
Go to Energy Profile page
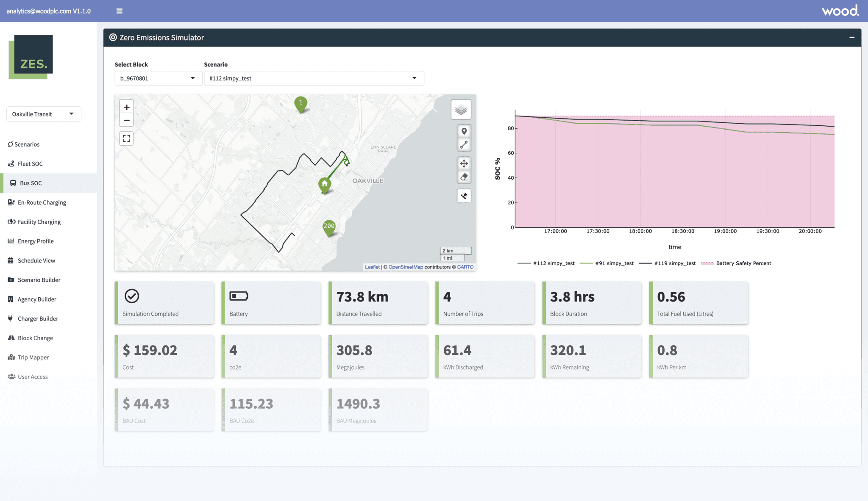pyautogui.click(x=36, y=241)
